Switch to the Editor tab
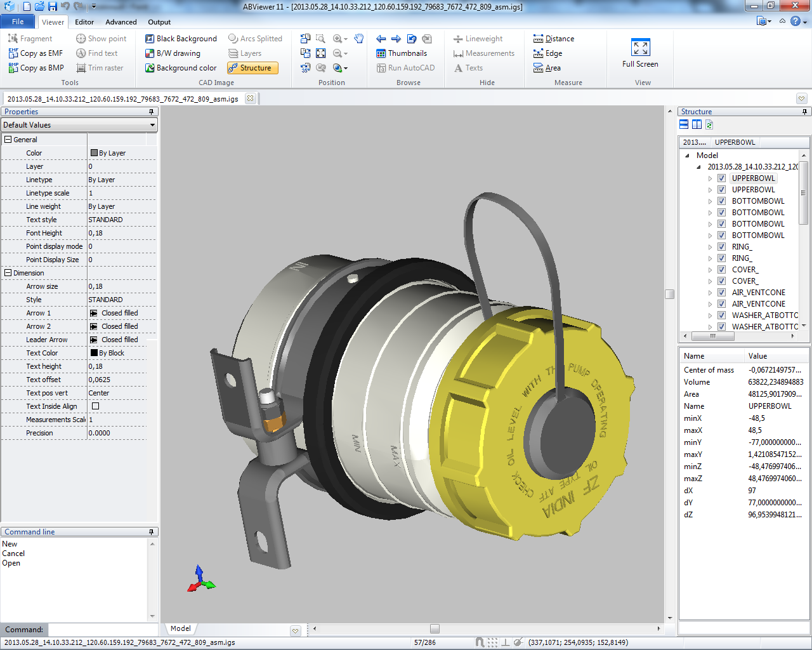This screenshot has height=650, width=812. click(83, 22)
